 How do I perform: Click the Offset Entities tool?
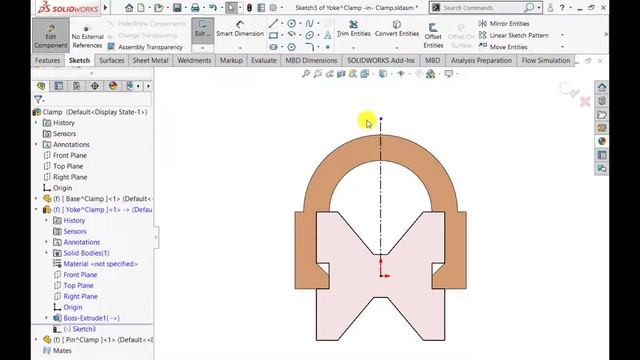coord(433,36)
